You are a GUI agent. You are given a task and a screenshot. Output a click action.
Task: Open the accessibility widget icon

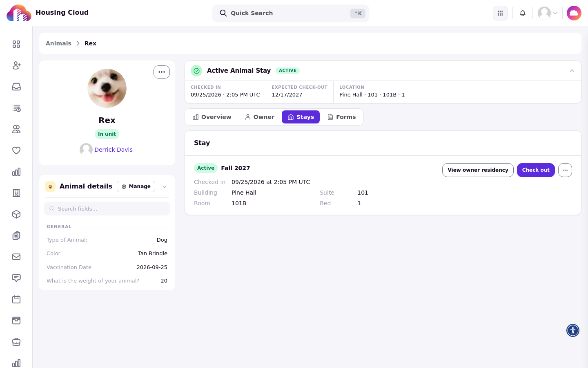click(x=573, y=330)
